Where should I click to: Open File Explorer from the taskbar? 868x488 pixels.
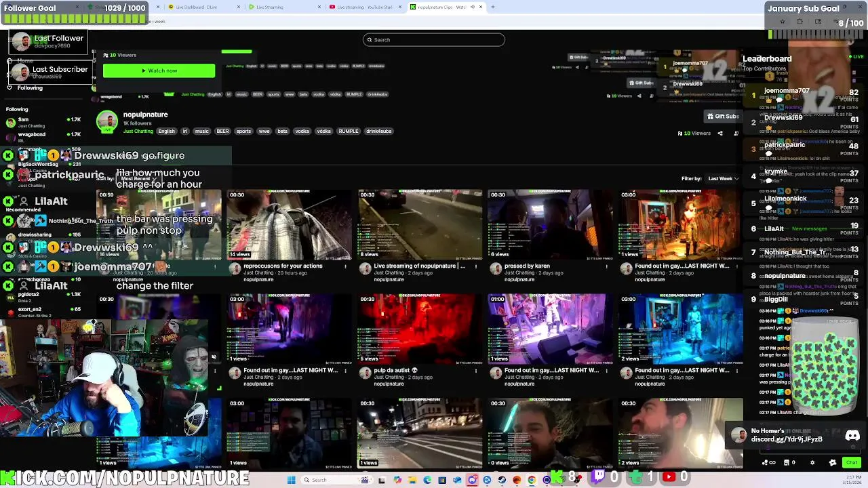pos(412,480)
